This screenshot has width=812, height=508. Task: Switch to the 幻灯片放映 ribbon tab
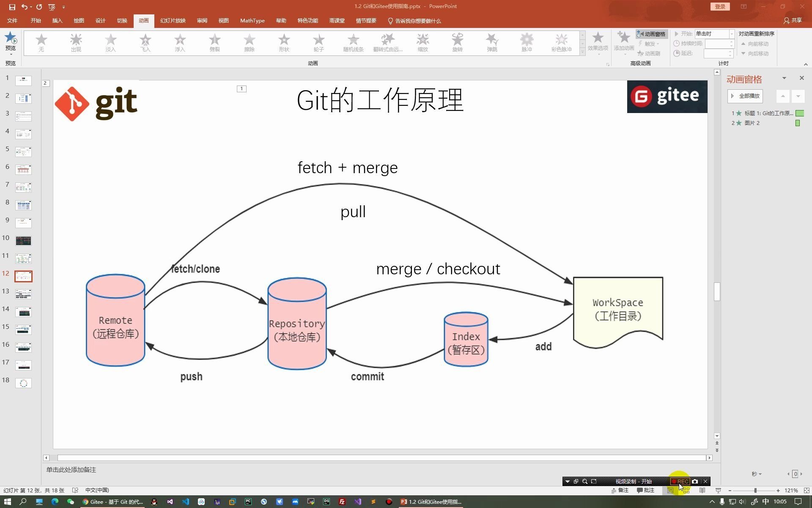click(x=173, y=20)
